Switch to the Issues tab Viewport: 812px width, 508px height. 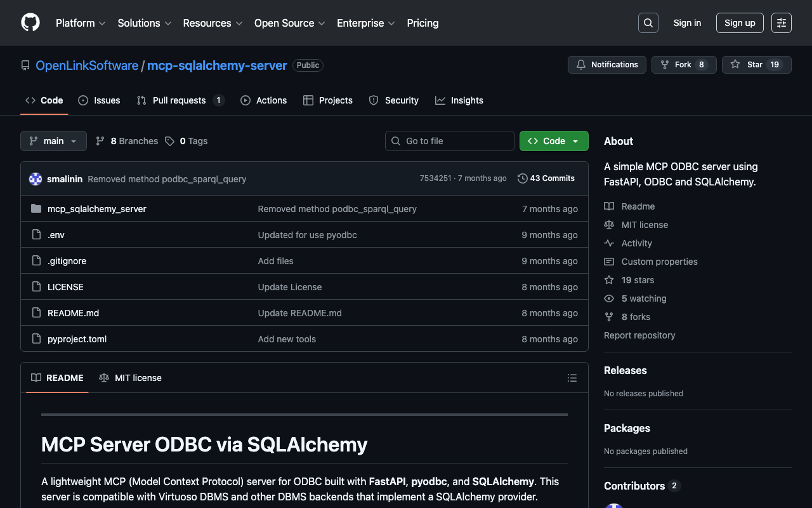(99, 100)
